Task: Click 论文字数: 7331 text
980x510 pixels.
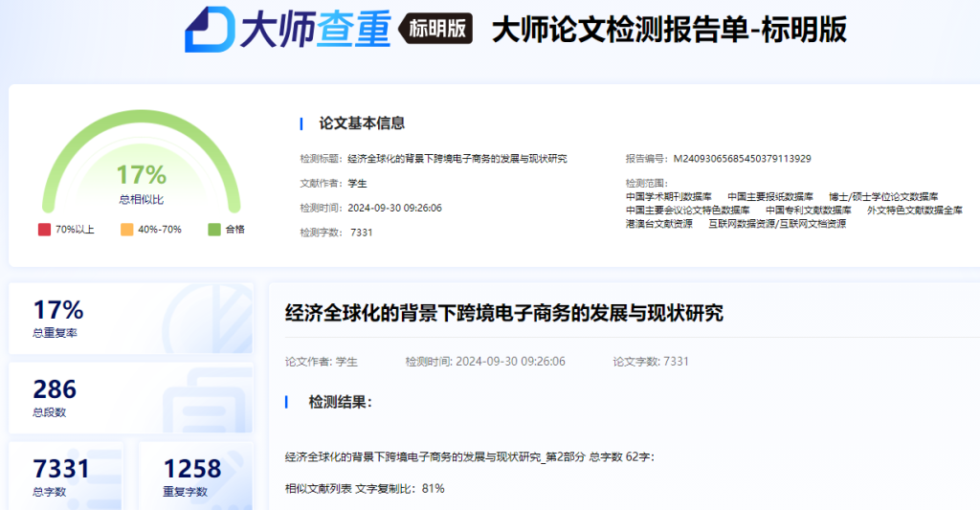Action: tap(651, 362)
